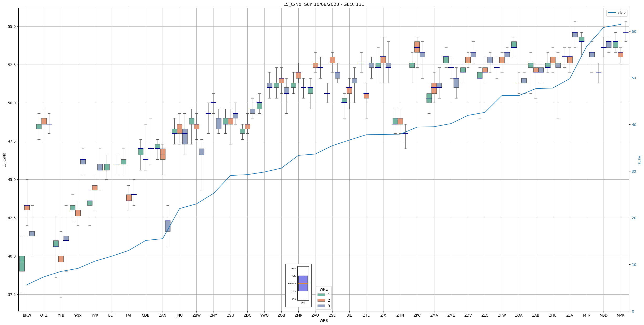
Task: Click the 55.0 left axis tick
Action: pyautogui.click(x=12, y=27)
